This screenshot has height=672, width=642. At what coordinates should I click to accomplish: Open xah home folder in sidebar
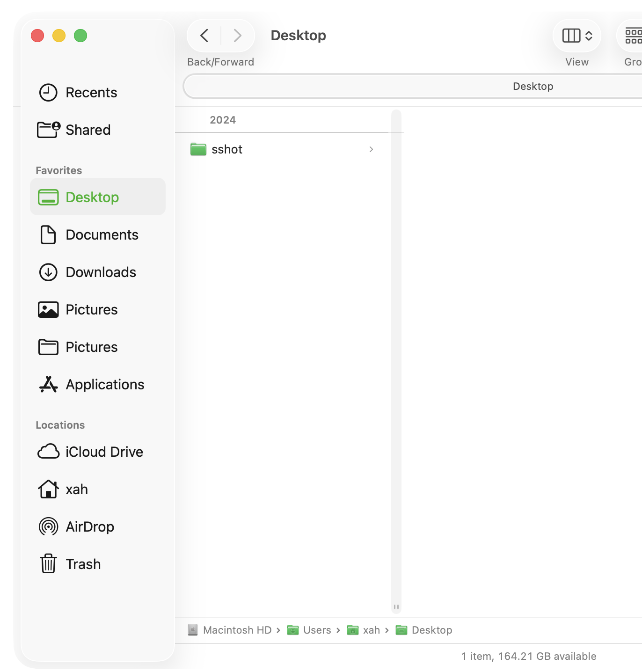(77, 489)
